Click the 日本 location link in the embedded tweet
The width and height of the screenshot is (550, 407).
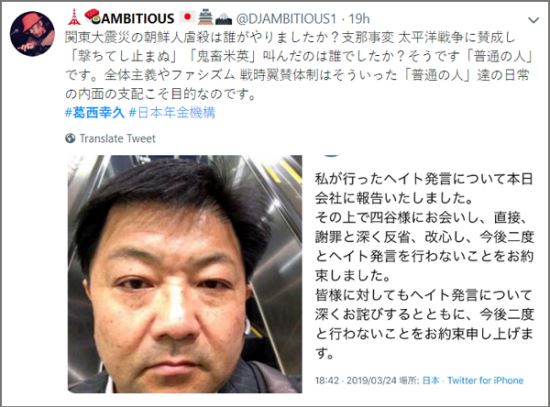[430, 380]
